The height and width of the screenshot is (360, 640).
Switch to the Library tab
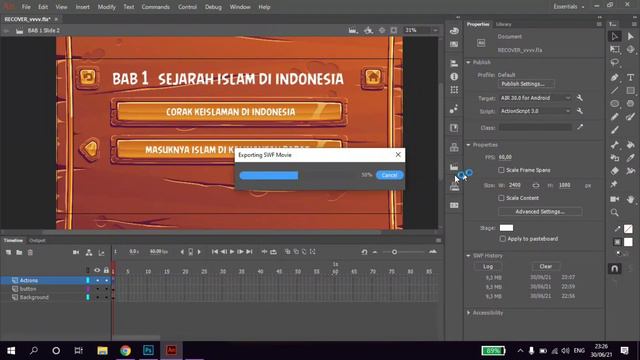pyautogui.click(x=503, y=24)
